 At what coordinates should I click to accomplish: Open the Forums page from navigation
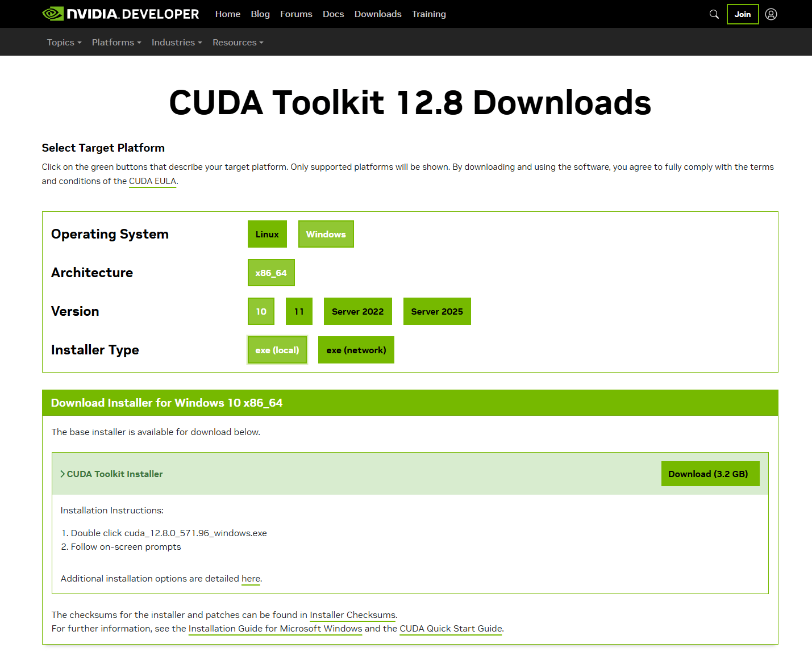click(x=296, y=14)
